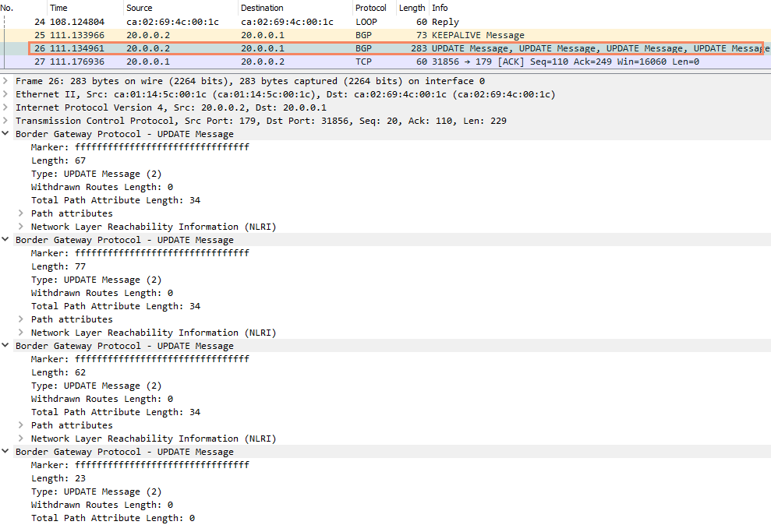Viewport: 771px width, 532px height.
Task: Click destination ca:02:69:4c:00:1c in packet 24
Action: [287, 22]
